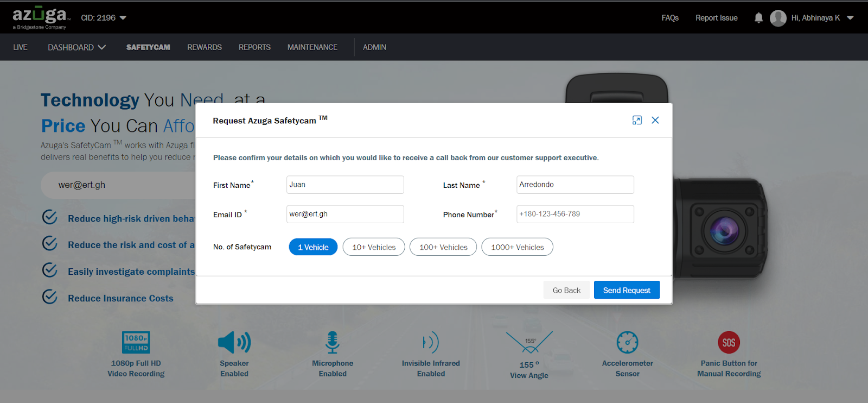Click the background email field wer@ert.gh
Screen dimensions: 868x403
coord(118,185)
